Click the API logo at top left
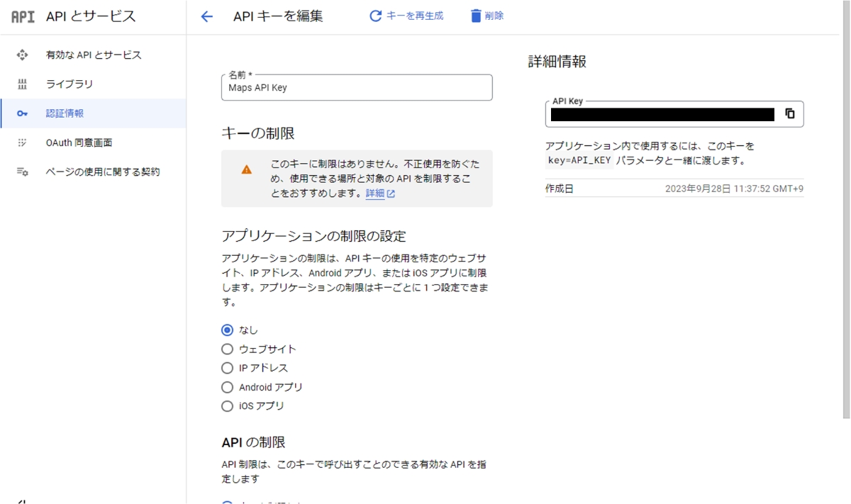The width and height of the screenshot is (851, 504). coord(21,16)
